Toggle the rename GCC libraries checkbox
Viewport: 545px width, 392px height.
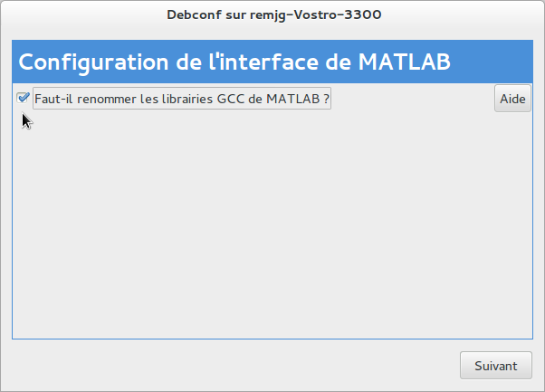pyautogui.click(x=24, y=98)
